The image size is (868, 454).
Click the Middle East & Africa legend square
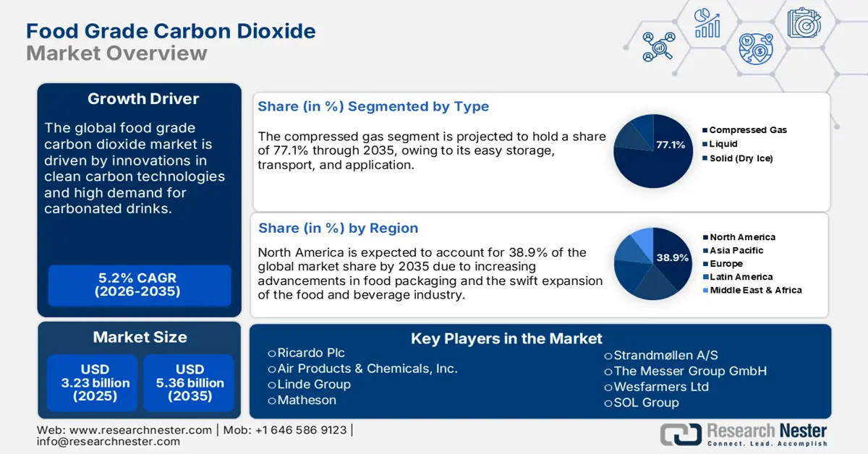[705, 290]
